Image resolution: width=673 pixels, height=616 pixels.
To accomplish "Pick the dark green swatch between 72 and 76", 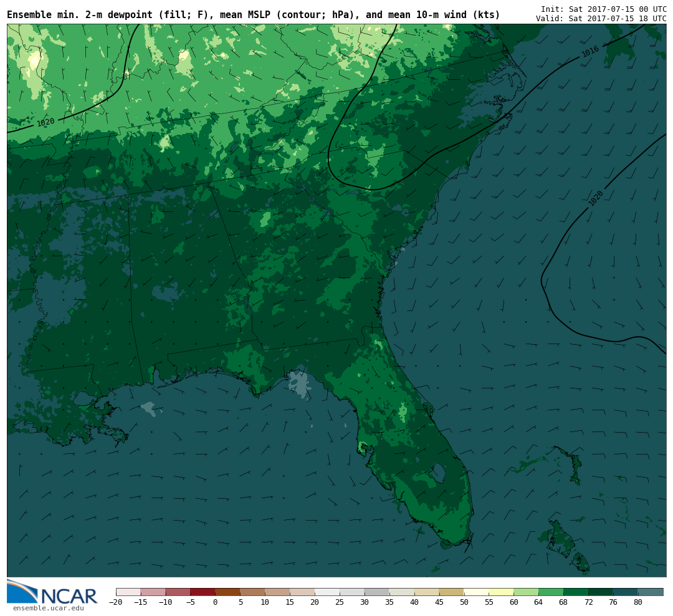I will coord(601,592).
